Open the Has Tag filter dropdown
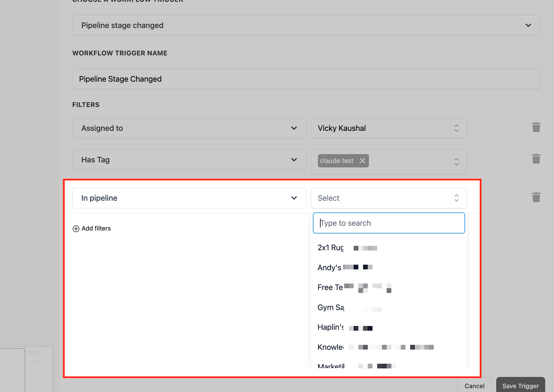Screen dimensions: 554x392 coord(189,160)
